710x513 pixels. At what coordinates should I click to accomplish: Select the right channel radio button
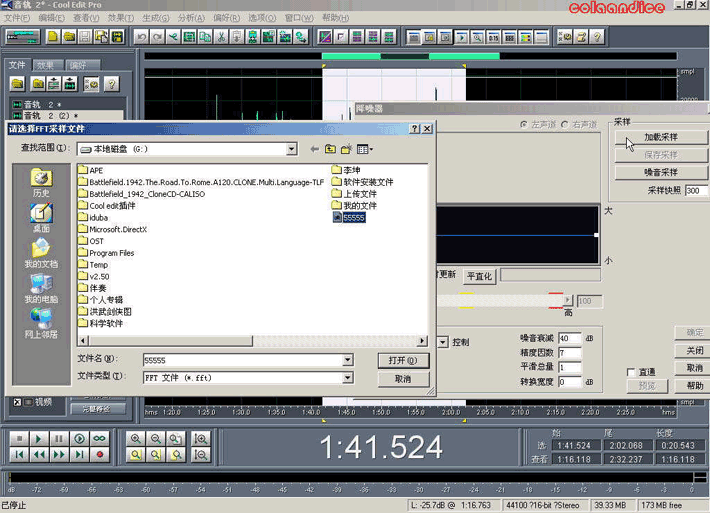pyautogui.click(x=566, y=124)
